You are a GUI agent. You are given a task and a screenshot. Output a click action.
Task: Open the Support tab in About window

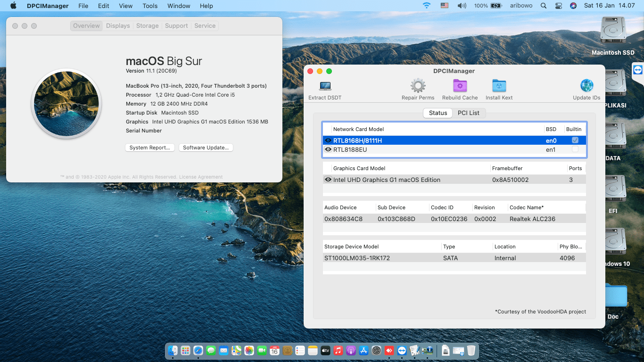click(x=176, y=26)
